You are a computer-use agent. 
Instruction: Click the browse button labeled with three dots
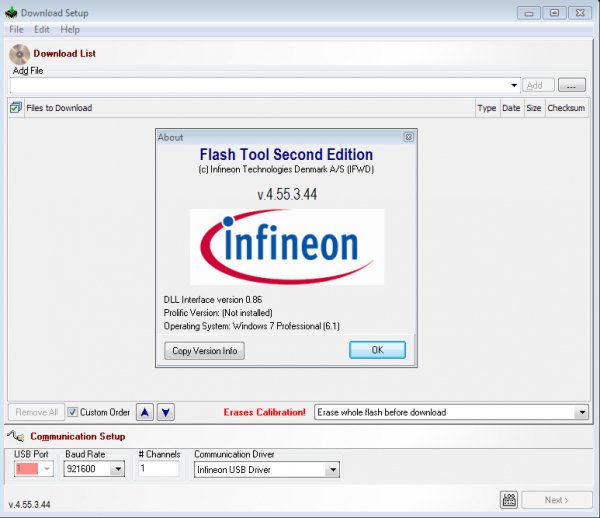572,85
